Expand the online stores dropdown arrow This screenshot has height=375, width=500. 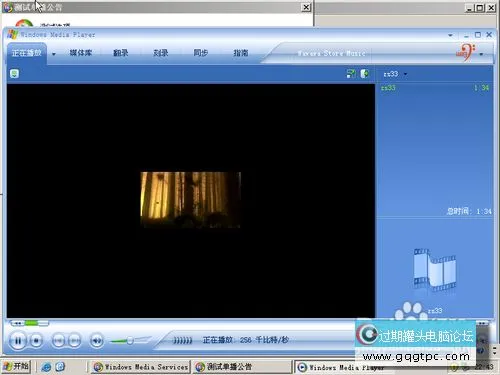click(481, 54)
